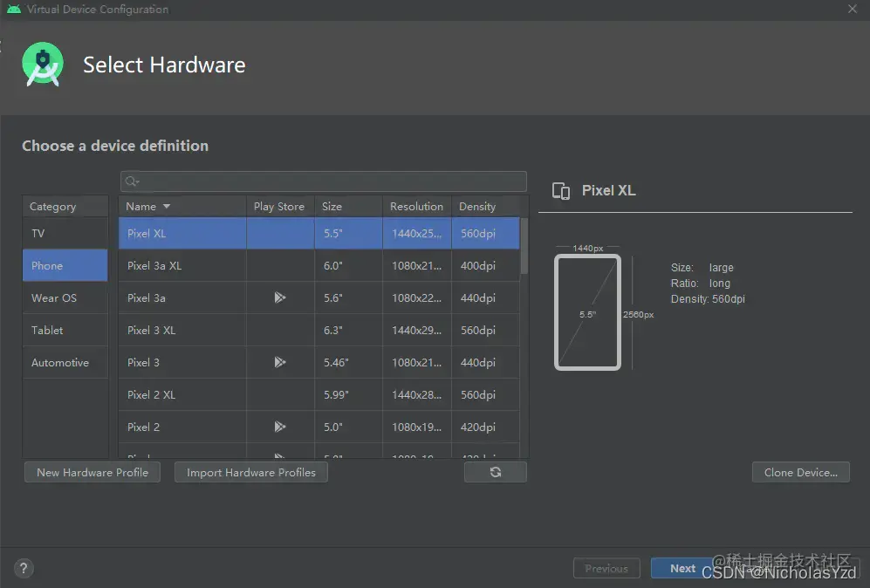Viewport: 870px width, 588px height.
Task: Click the Resolution column header
Action: tap(417, 207)
